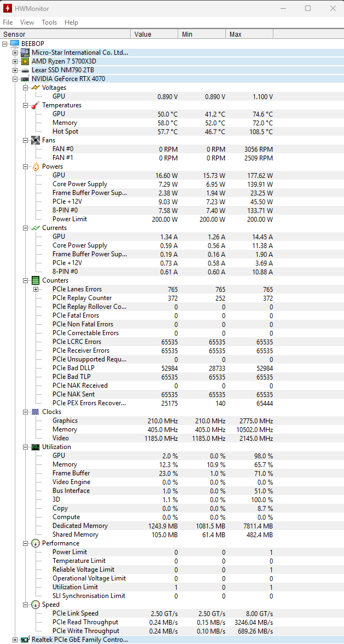Expand the PCIe Lanes Errors entry
Screen dimensions: 344x644
[x=35, y=289]
